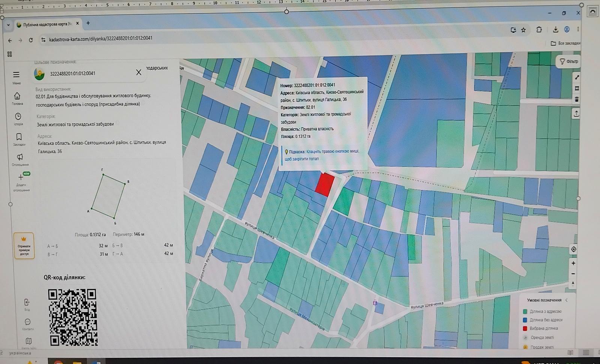Open the Контакти chat icon

[x=27, y=322]
